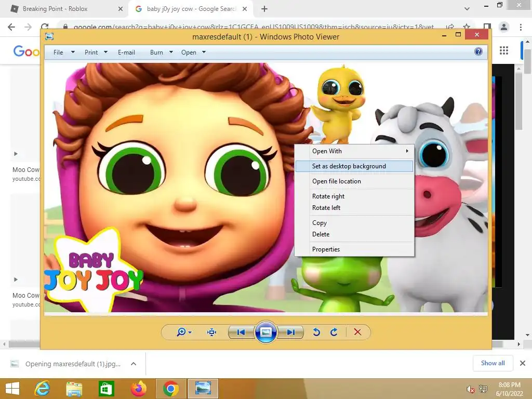Click the Google logo
The height and width of the screenshot is (399, 532).
(26, 51)
